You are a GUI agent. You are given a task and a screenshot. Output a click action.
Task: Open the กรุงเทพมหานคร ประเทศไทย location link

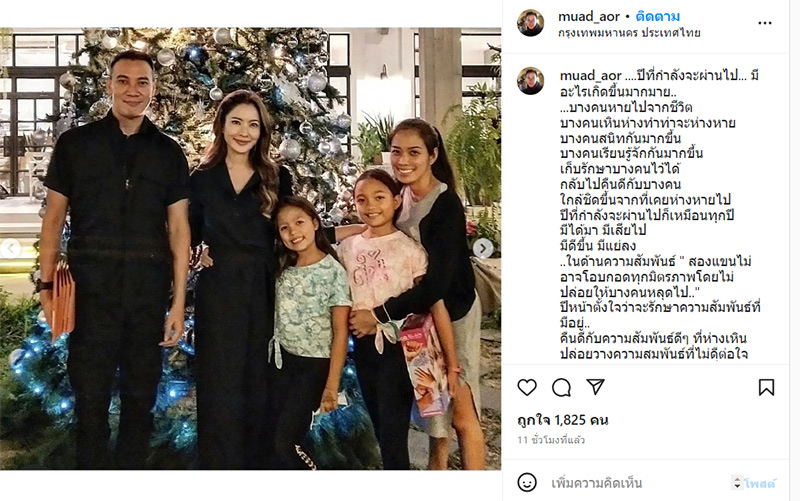(x=629, y=33)
